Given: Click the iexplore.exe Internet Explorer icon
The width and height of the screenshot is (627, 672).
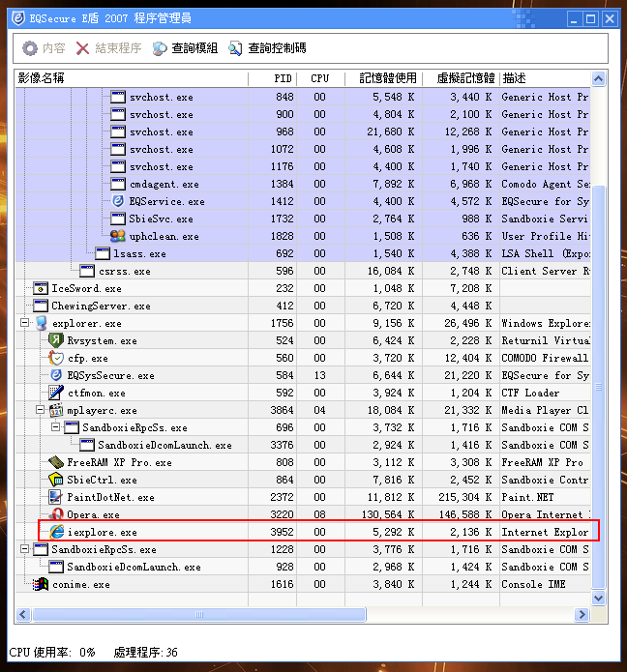Looking at the screenshot, I should coord(56,532).
